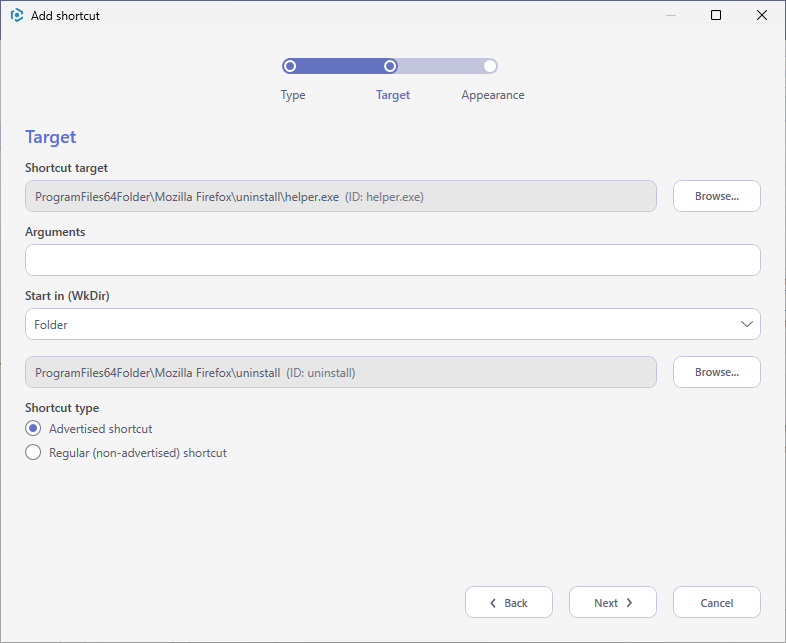Switch to the Appearance step label

click(x=493, y=95)
